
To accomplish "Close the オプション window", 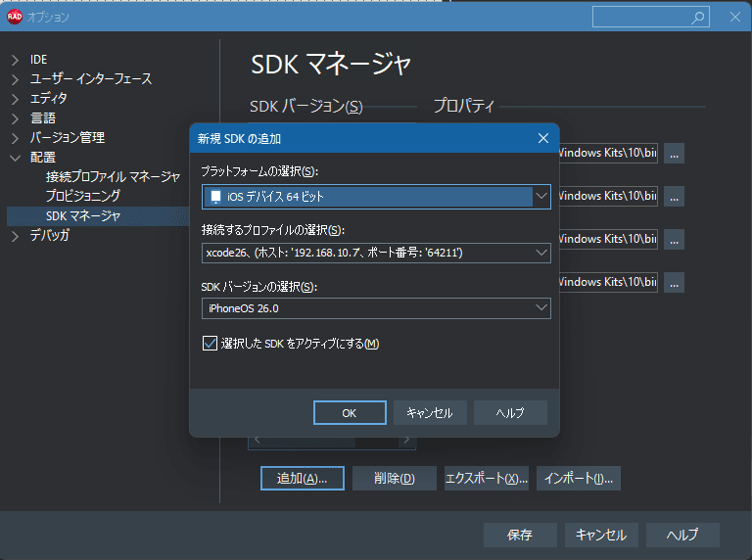I will pyautogui.click(x=734, y=18).
